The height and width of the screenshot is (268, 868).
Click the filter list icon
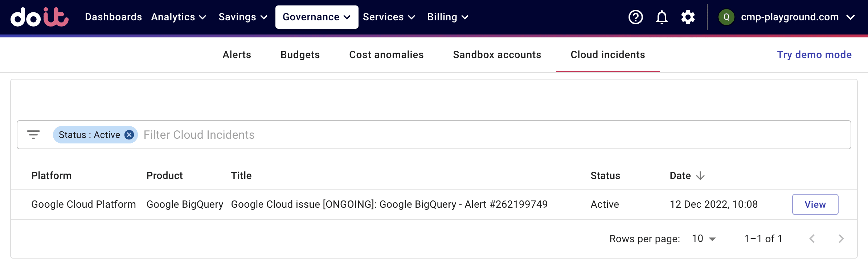click(33, 135)
